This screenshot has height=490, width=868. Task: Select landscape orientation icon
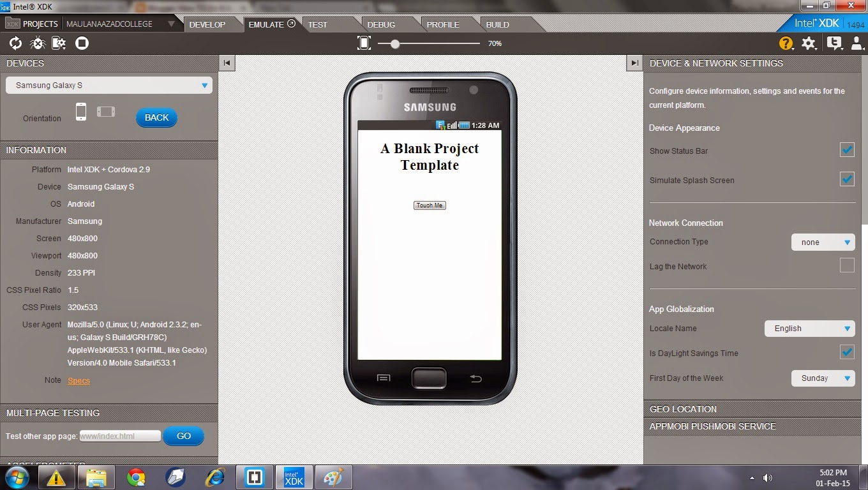pyautogui.click(x=106, y=112)
